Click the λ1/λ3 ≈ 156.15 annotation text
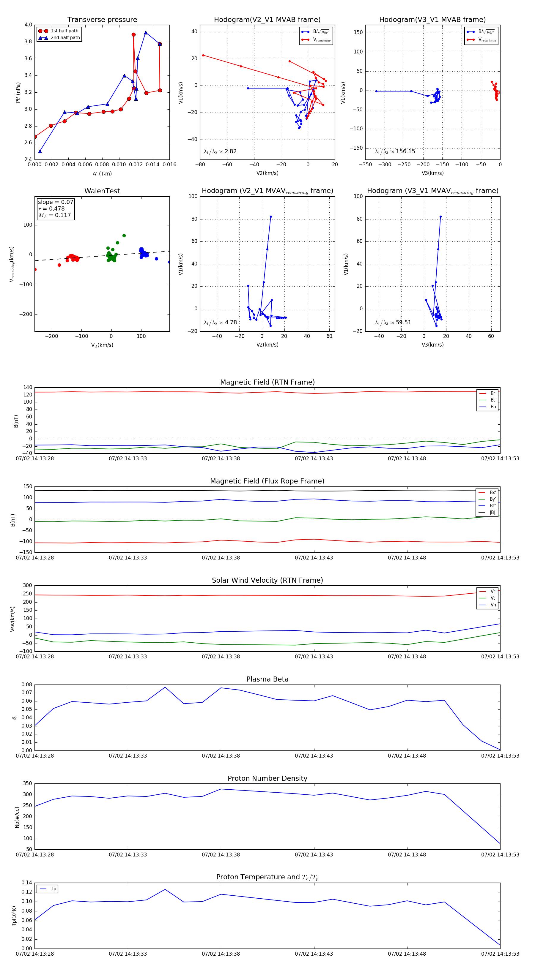This screenshot has width=535, height=980. [395, 151]
